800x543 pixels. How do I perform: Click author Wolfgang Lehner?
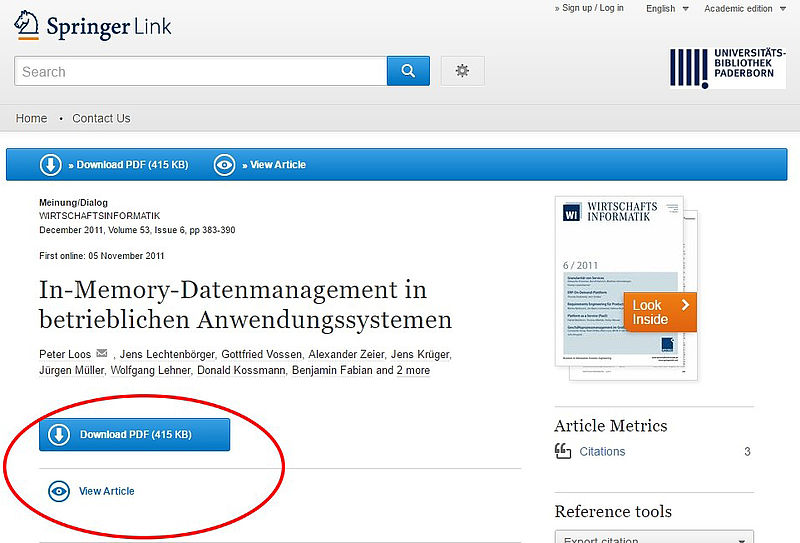(151, 371)
